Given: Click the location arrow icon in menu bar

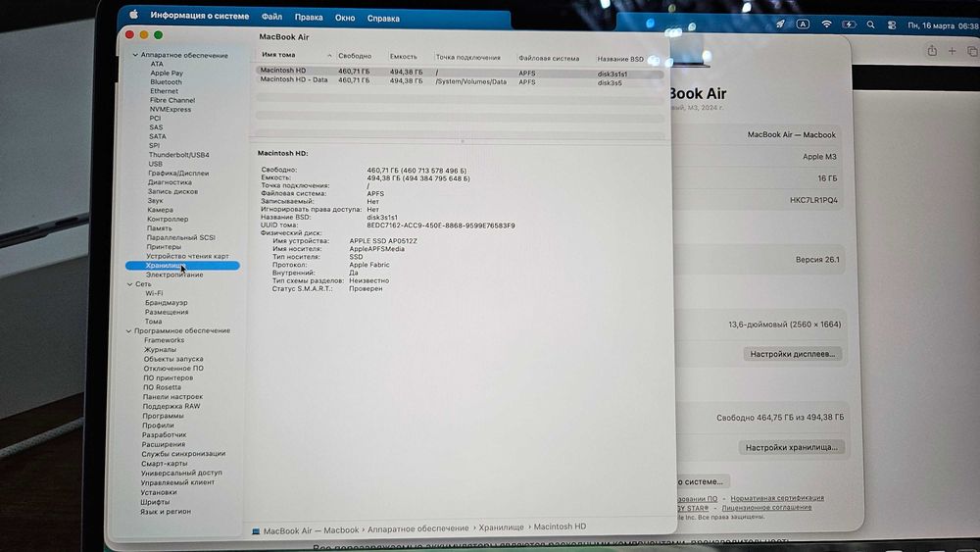Looking at the screenshot, I should point(780,24).
